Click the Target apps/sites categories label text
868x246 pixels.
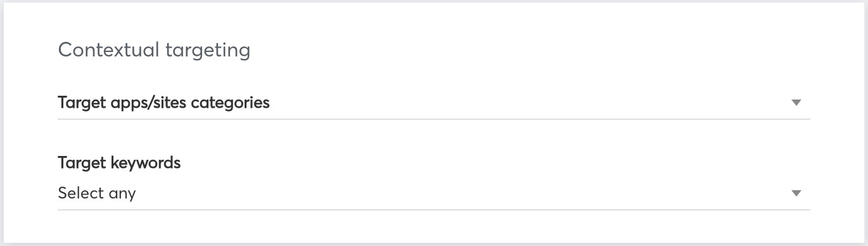tap(163, 103)
